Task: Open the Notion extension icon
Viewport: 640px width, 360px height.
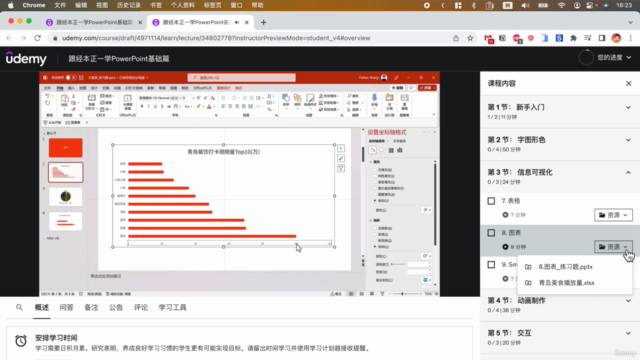Action: point(502,38)
